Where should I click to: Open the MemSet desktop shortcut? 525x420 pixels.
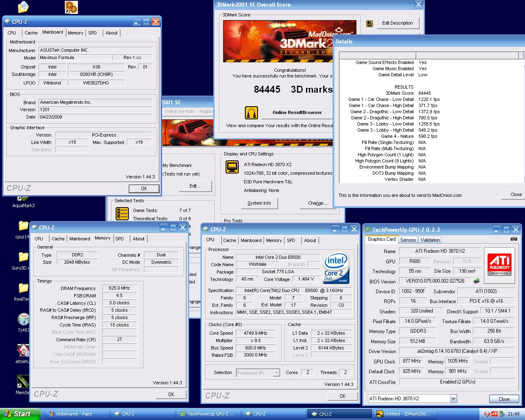(x=23, y=385)
